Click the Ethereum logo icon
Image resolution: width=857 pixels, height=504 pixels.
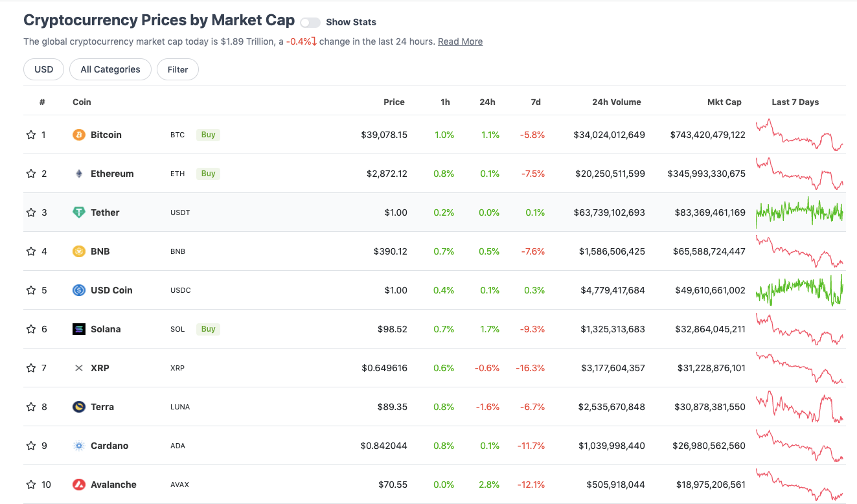coord(79,174)
